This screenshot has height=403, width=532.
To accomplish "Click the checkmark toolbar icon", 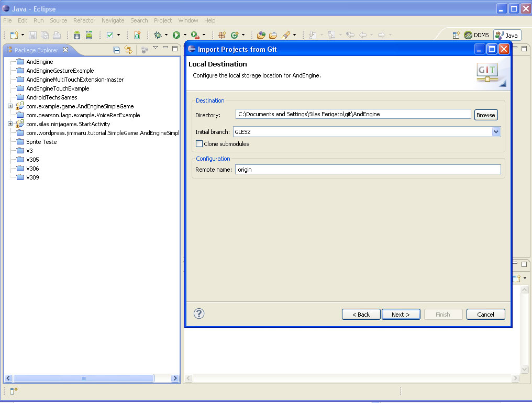I will click(x=110, y=35).
